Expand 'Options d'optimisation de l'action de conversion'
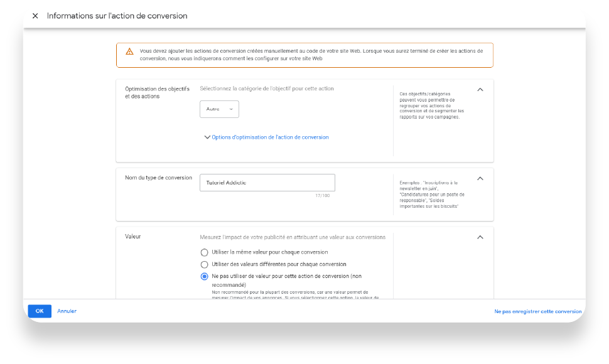Viewport: 609px width, 364px height. coord(270,137)
